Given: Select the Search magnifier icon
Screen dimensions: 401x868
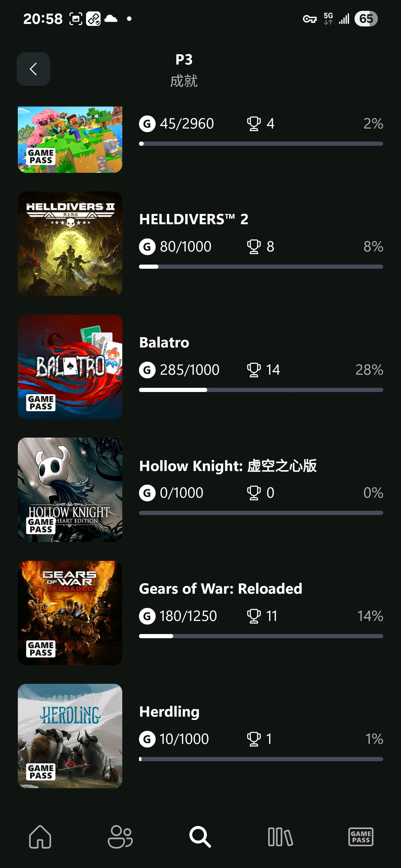Looking at the screenshot, I should [200, 837].
